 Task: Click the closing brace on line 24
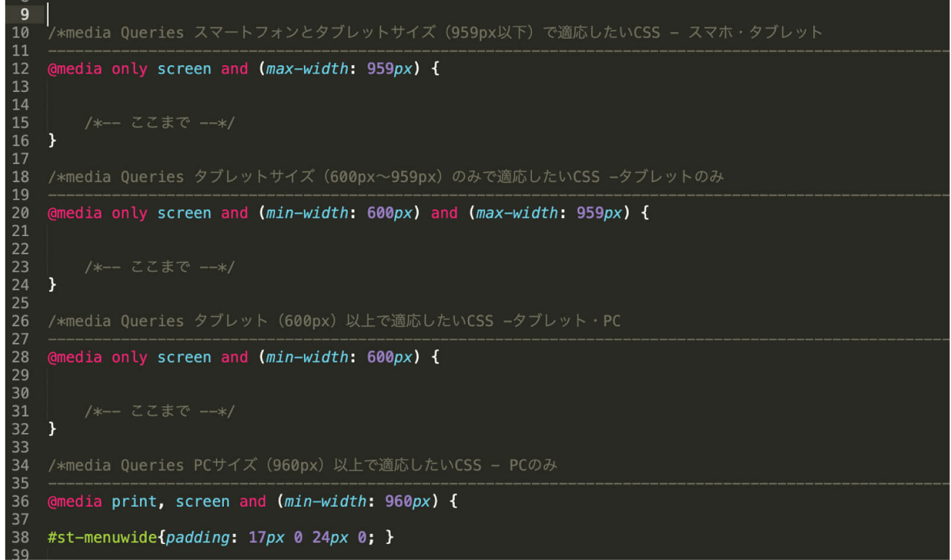pyautogui.click(x=52, y=285)
